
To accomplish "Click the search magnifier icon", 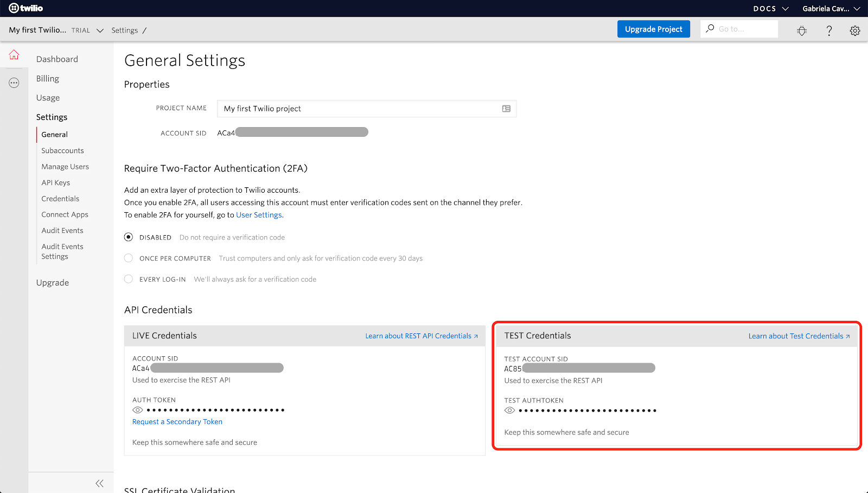I will pyautogui.click(x=710, y=28).
